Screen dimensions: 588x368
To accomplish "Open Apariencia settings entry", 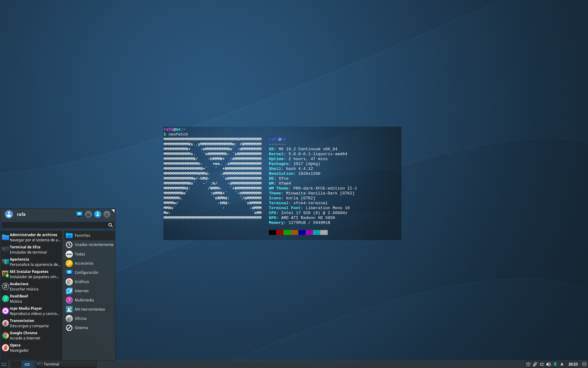I will 31,262.
